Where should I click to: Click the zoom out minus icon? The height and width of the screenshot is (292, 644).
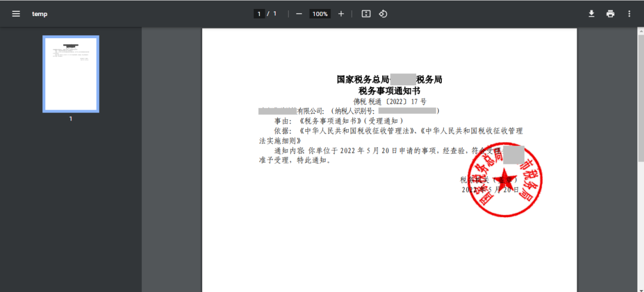pyautogui.click(x=299, y=14)
